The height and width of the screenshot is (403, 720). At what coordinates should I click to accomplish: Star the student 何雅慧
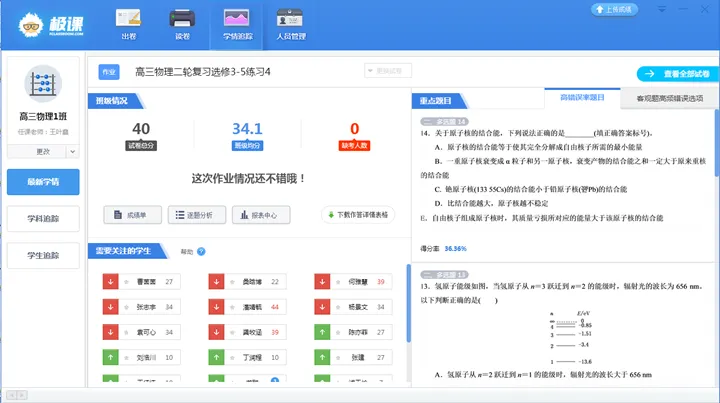point(338,282)
